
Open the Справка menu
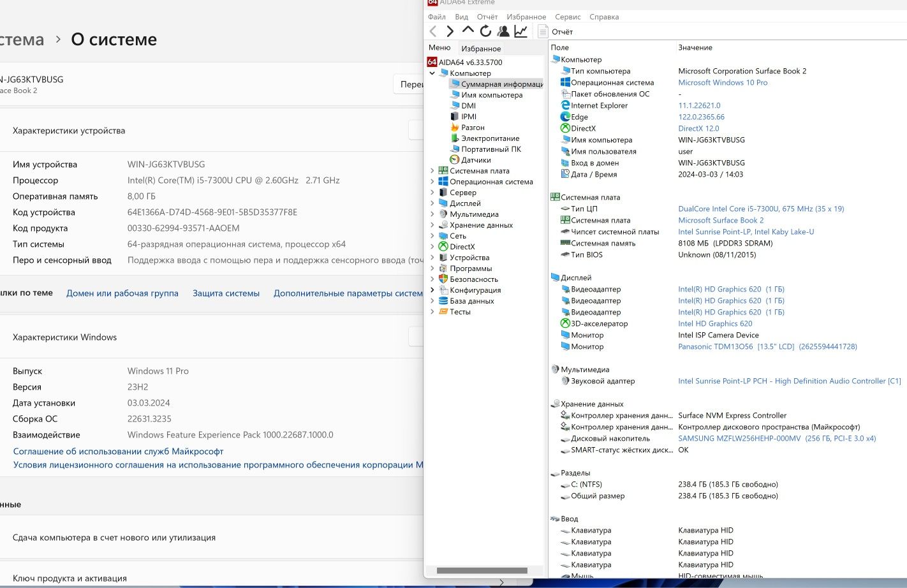pos(604,17)
